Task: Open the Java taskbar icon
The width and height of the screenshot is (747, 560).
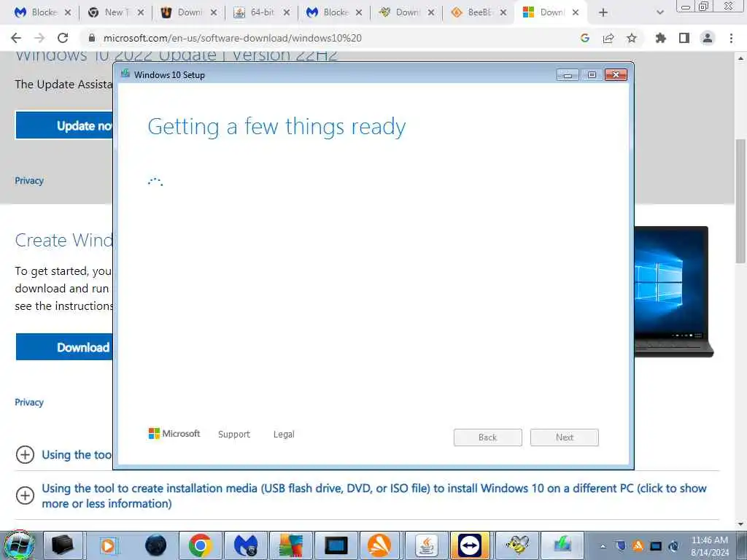Action: 427,545
